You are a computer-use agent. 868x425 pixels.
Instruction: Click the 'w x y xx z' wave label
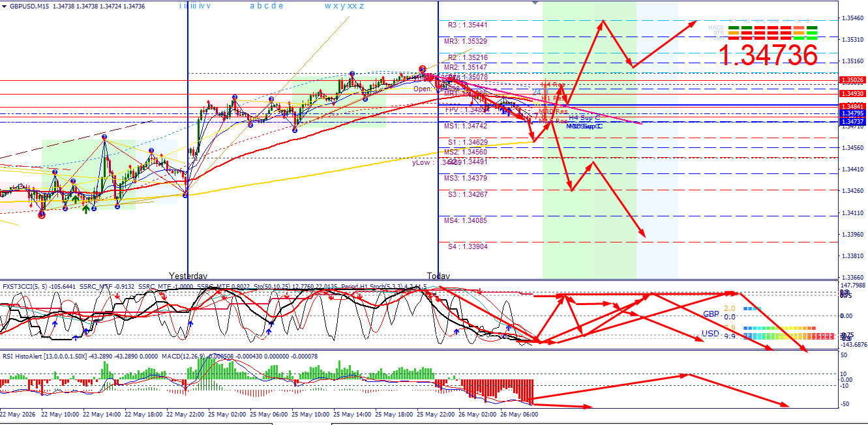click(x=344, y=6)
